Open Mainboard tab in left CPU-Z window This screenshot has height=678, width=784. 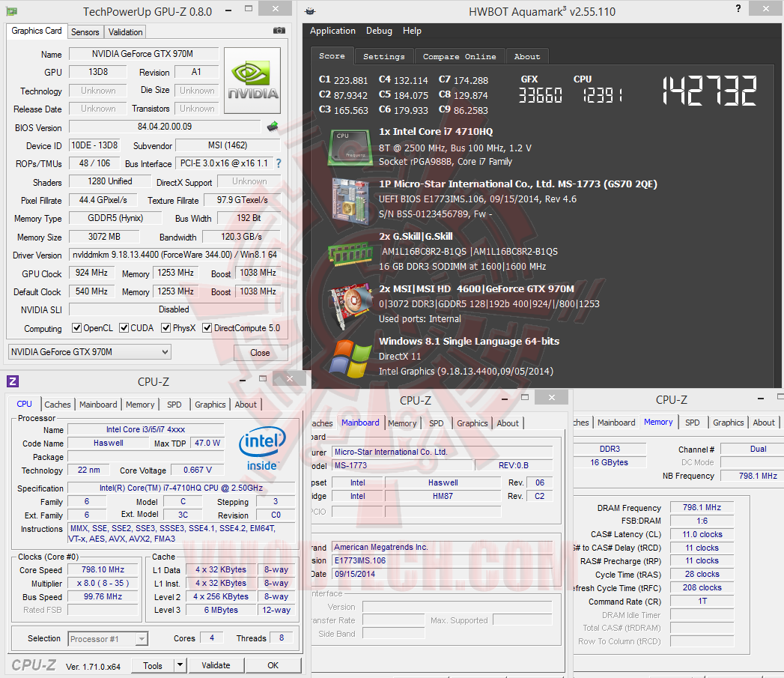point(98,405)
